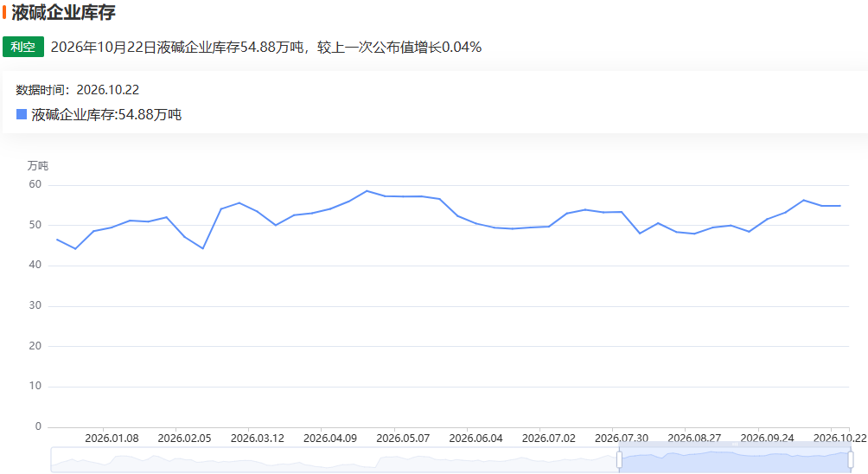Click the right handle of range slider

point(851,459)
